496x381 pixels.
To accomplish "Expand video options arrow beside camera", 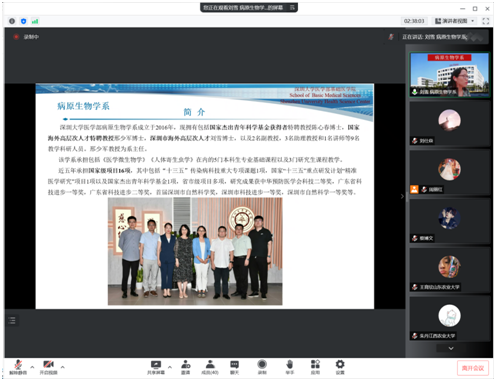I will pyautogui.click(x=63, y=367).
